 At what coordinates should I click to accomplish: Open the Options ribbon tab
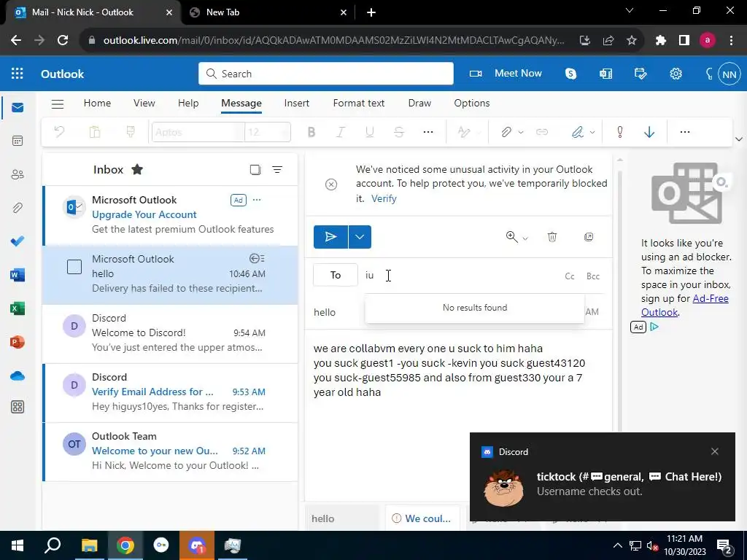(x=472, y=103)
